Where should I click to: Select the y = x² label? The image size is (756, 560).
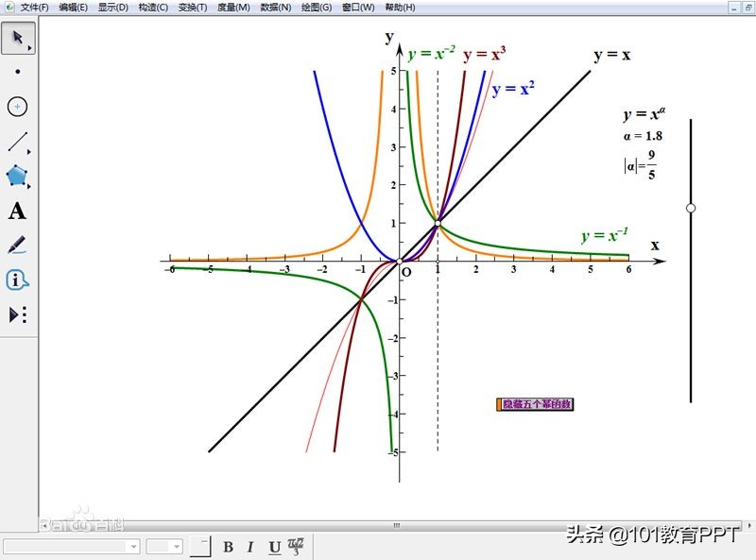pyautogui.click(x=513, y=89)
